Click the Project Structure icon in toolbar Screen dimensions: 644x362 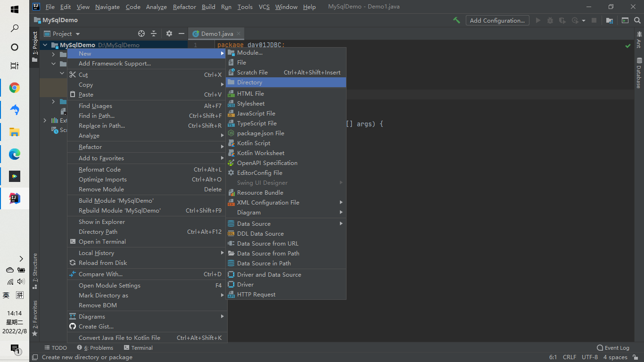(x=610, y=20)
